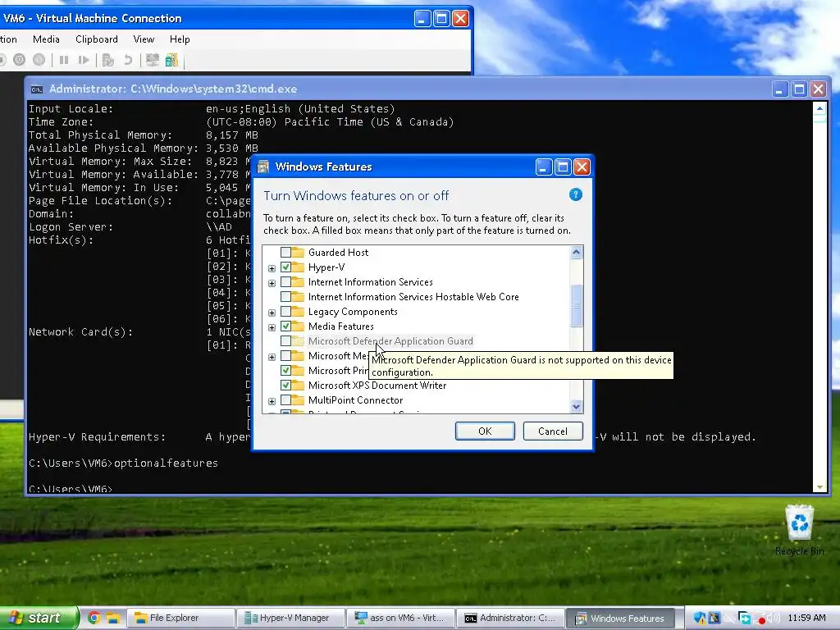Switch to Hyper-V Manager taskbar button
Screen dimensions: 840x630
(x=291, y=618)
